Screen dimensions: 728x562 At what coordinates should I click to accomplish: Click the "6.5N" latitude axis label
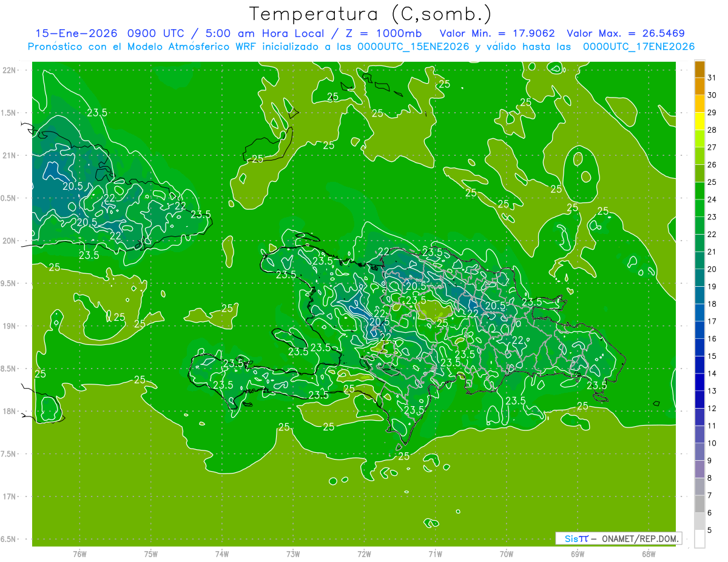pyautogui.click(x=9, y=540)
